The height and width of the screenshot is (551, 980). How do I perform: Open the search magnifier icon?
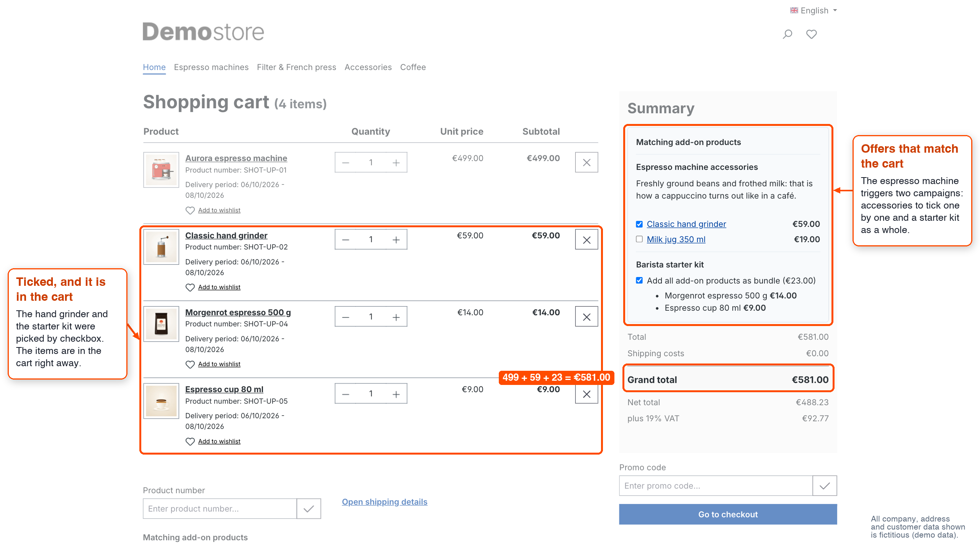click(787, 34)
